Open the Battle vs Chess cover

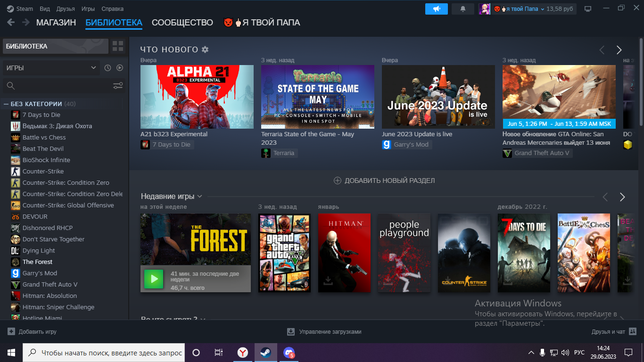pos(584,253)
